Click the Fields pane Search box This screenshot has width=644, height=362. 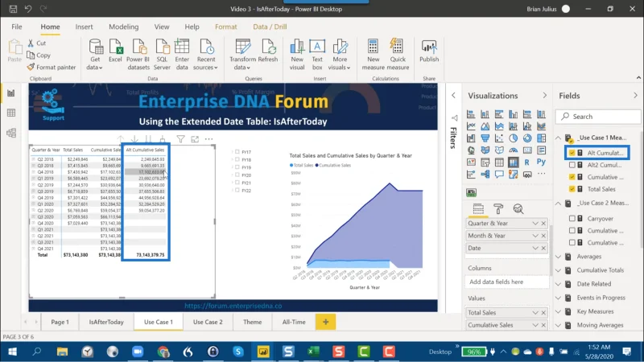[x=598, y=117]
